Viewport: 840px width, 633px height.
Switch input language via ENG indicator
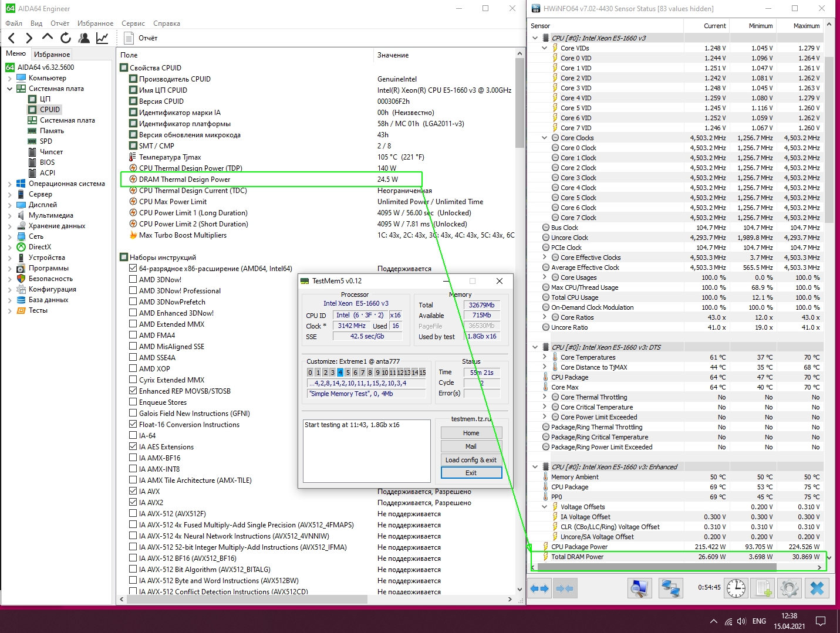759,621
